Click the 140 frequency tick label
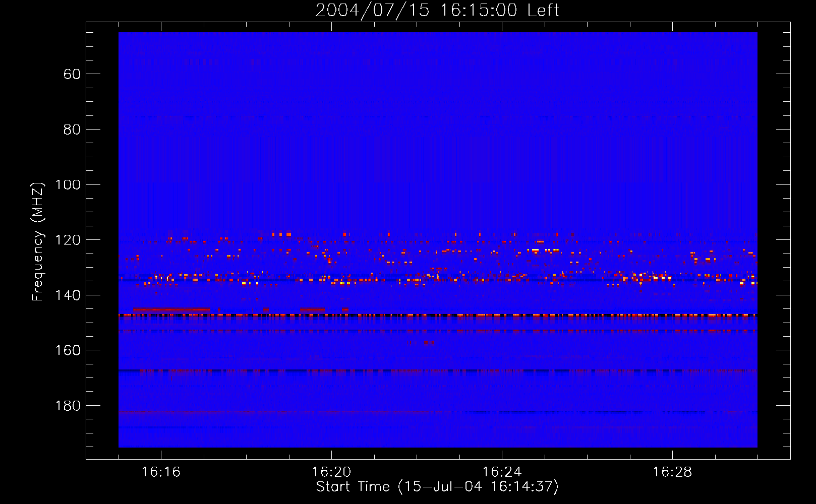Viewport: 816px width, 504px height. (68, 295)
